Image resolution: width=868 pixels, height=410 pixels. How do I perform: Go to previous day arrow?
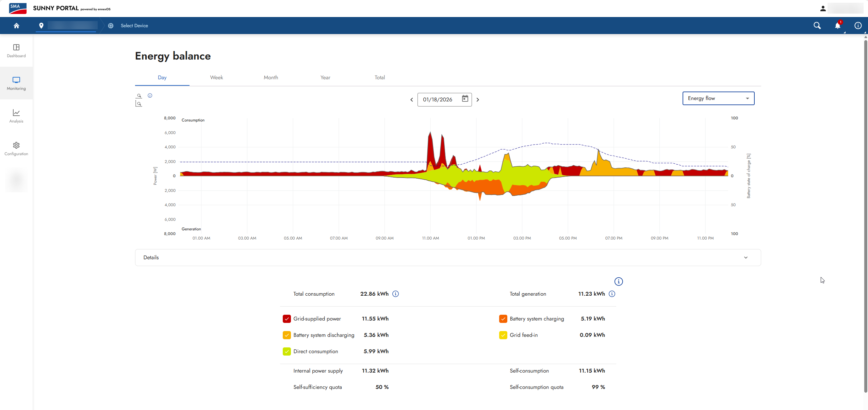click(x=411, y=100)
